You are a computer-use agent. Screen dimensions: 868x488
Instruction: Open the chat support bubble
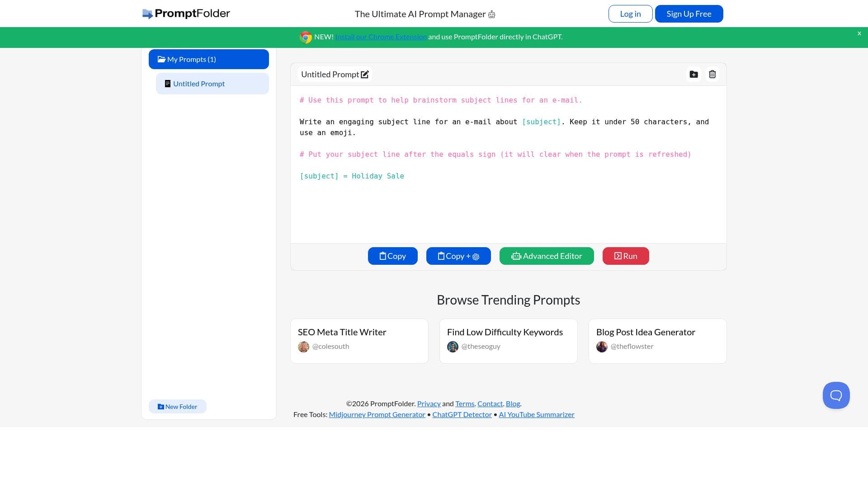pos(836,395)
